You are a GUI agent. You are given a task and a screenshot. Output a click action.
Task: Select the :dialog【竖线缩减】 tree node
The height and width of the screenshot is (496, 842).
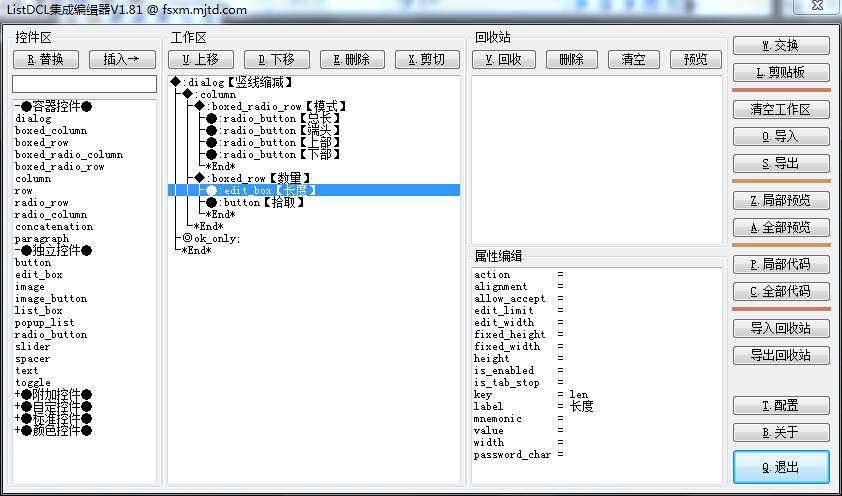232,82
